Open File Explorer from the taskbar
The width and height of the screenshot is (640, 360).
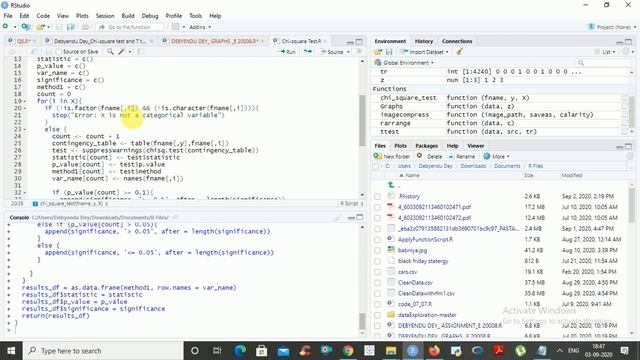click(391, 351)
